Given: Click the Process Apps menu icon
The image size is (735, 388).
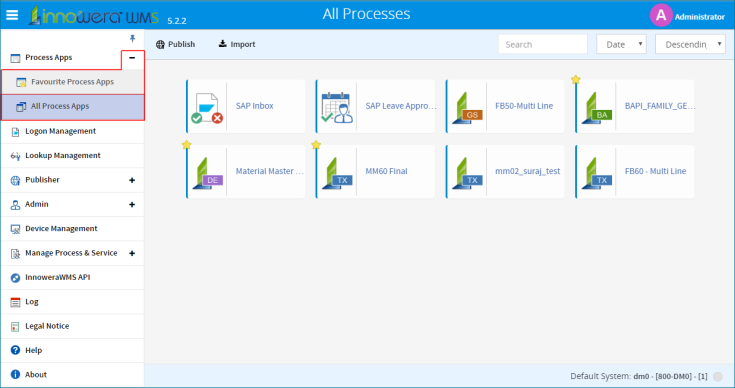Looking at the screenshot, I should (x=15, y=58).
